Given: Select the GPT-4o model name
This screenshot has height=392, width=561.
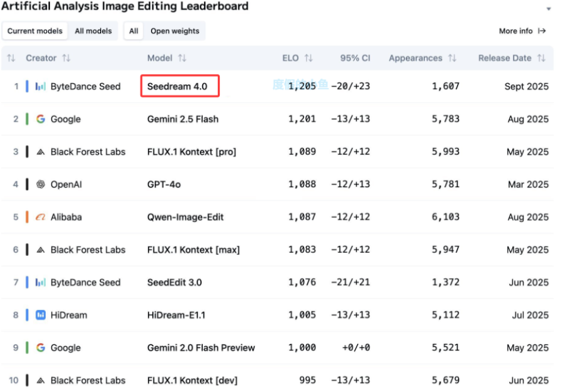Looking at the screenshot, I should [164, 184].
